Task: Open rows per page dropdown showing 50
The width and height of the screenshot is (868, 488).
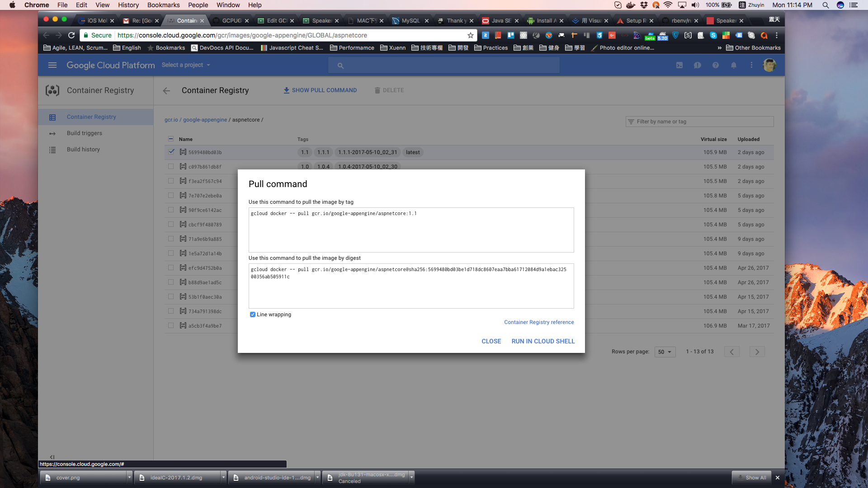Action: [x=665, y=352]
